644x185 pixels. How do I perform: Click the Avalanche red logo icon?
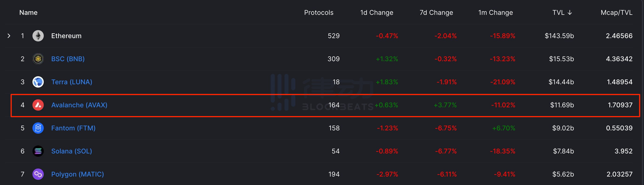[x=38, y=105]
